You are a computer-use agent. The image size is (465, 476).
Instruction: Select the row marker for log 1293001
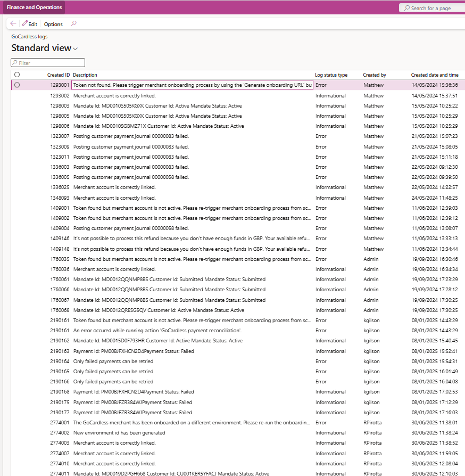click(x=17, y=85)
